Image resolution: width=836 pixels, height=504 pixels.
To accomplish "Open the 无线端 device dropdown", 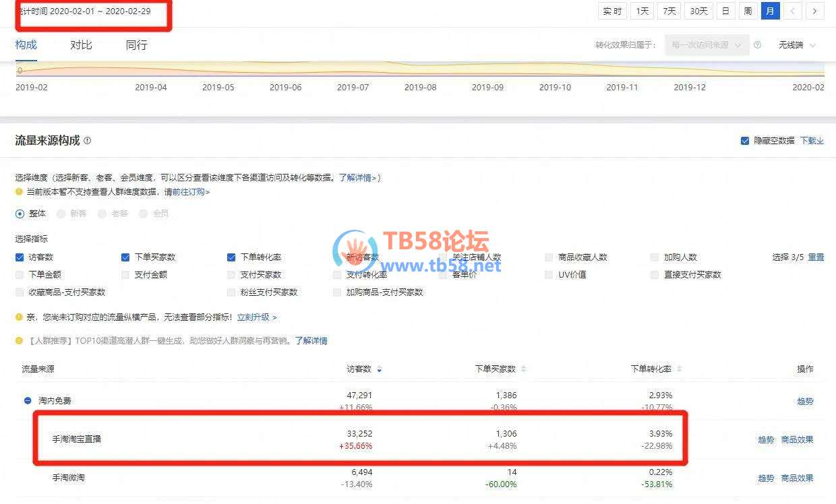I will coord(798,45).
